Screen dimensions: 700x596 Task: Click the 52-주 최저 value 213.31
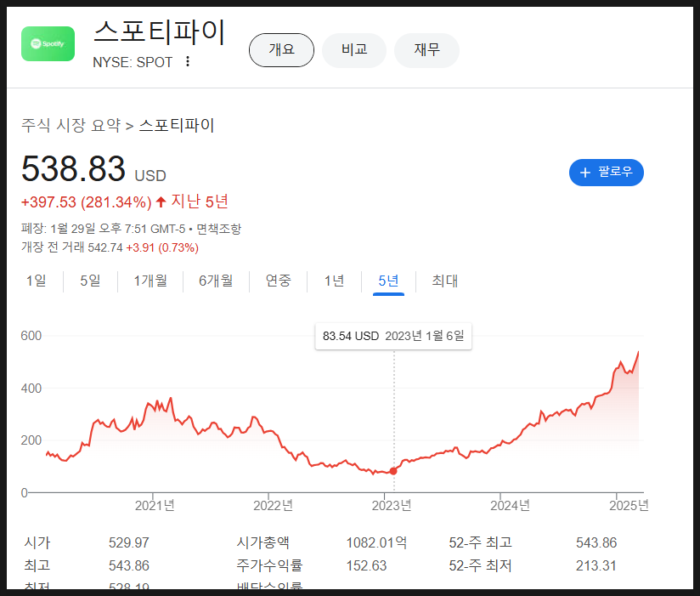click(596, 565)
